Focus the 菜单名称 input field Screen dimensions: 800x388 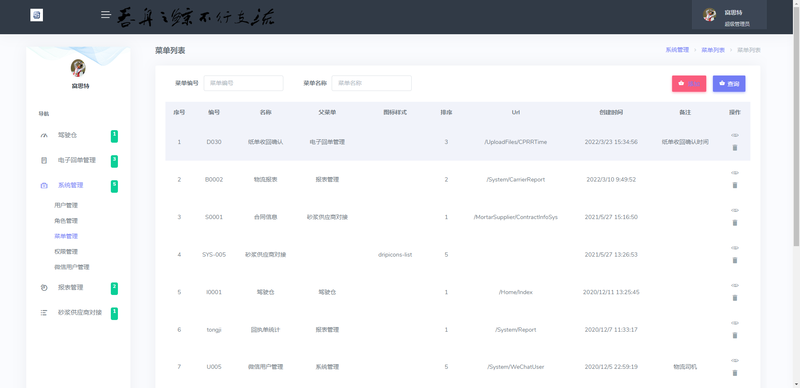point(371,83)
